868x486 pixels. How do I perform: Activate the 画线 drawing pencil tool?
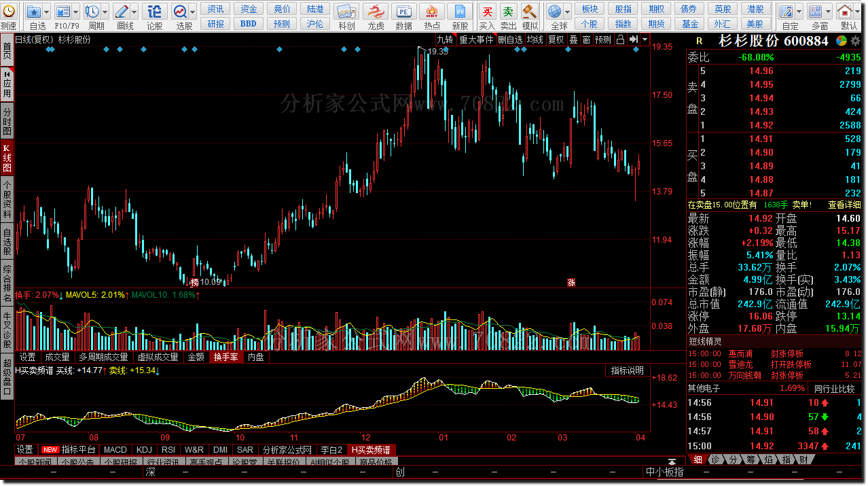[122, 12]
